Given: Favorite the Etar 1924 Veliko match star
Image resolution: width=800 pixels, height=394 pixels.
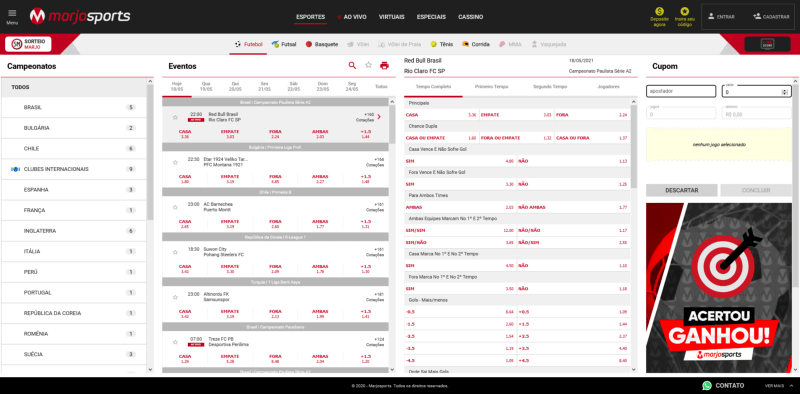Looking at the screenshot, I should click(x=175, y=162).
